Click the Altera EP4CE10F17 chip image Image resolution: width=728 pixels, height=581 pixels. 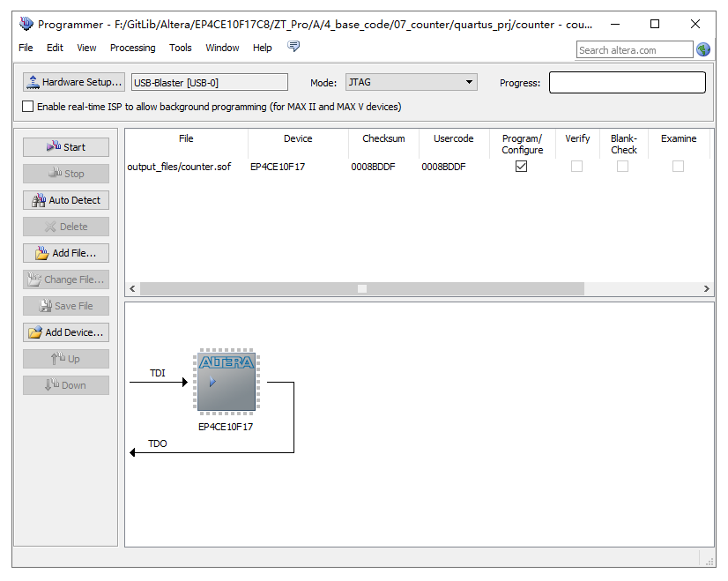coord(227,383)
